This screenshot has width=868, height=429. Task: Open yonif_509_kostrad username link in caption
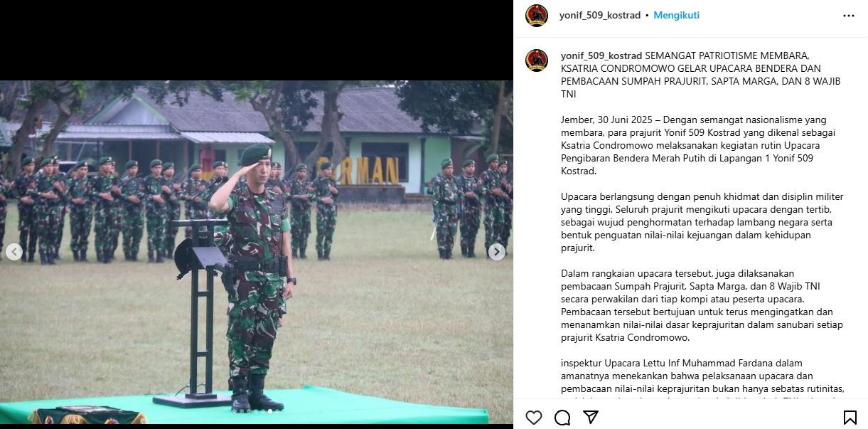601,55
